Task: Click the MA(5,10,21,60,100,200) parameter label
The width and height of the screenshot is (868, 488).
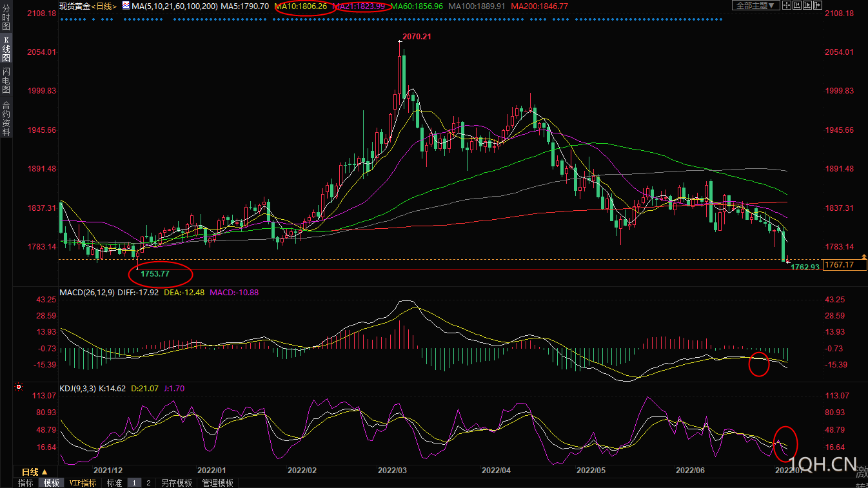Action: [174, 6]
